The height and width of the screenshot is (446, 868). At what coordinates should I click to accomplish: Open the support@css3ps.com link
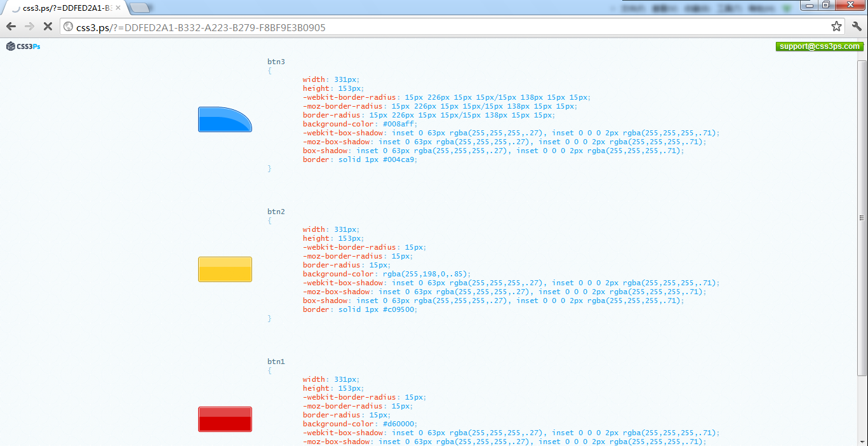click(819, 46)
